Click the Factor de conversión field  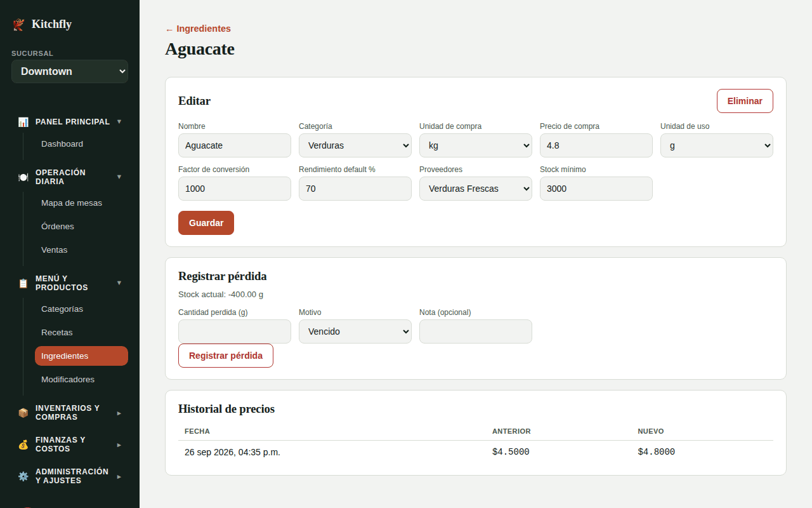coord(235,189)
